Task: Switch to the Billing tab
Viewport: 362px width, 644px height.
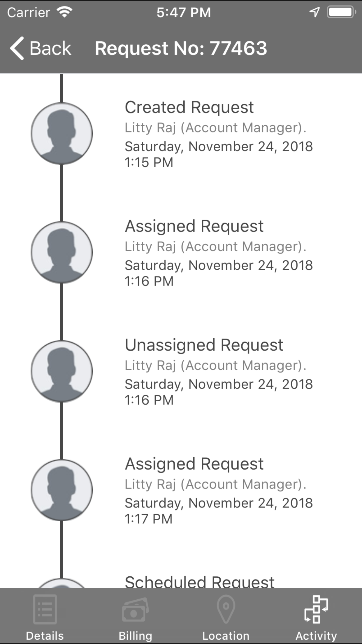Action: 135,635
